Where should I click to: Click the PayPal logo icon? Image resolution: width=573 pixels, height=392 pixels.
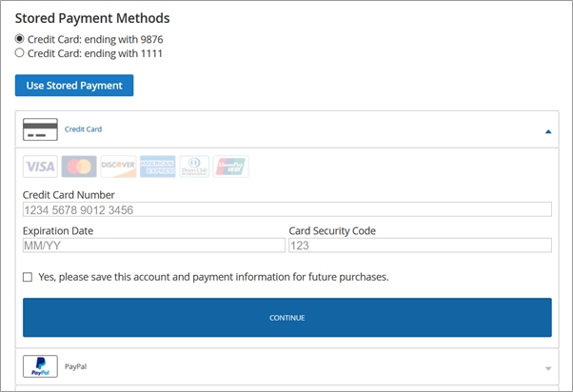click(x=40, y=366)
